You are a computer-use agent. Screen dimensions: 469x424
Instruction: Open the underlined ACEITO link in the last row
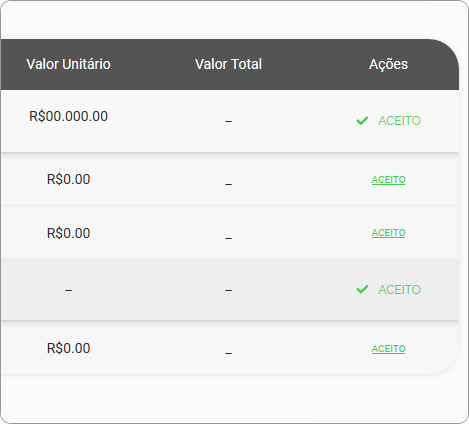[x=388, y=349]
